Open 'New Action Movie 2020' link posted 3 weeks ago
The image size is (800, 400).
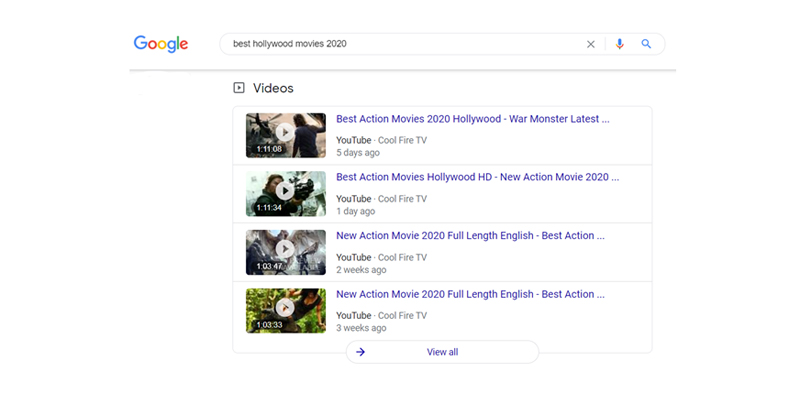point(470,294)
